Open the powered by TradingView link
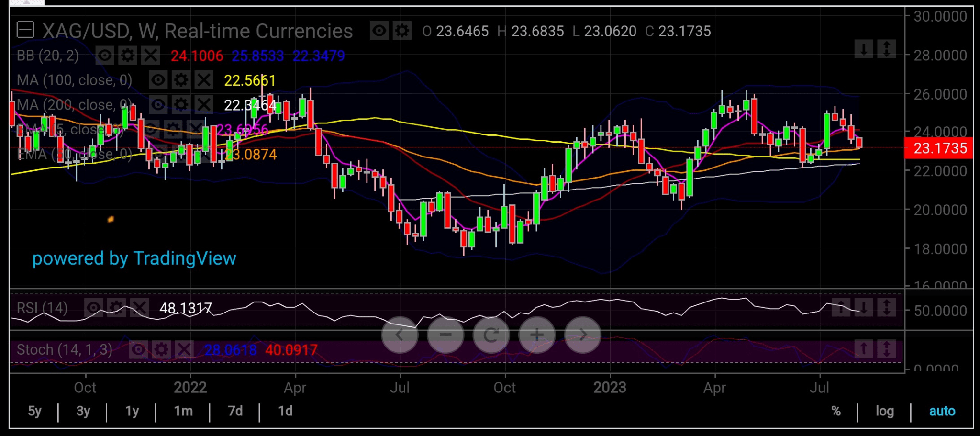 [x=134, y=258]
